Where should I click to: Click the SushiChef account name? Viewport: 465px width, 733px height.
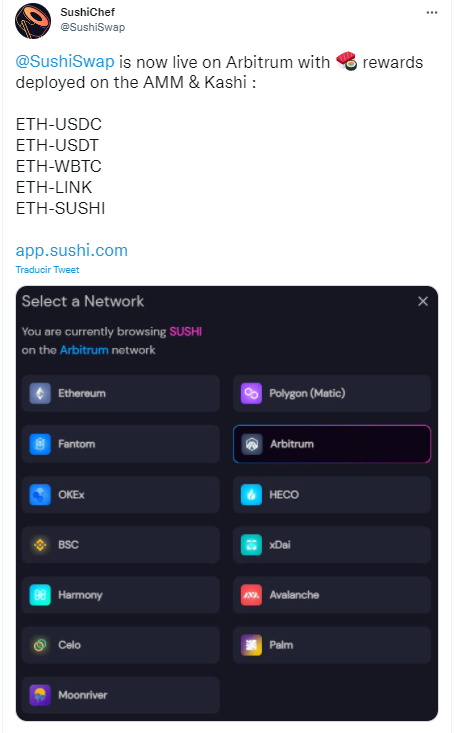[87, 12]
